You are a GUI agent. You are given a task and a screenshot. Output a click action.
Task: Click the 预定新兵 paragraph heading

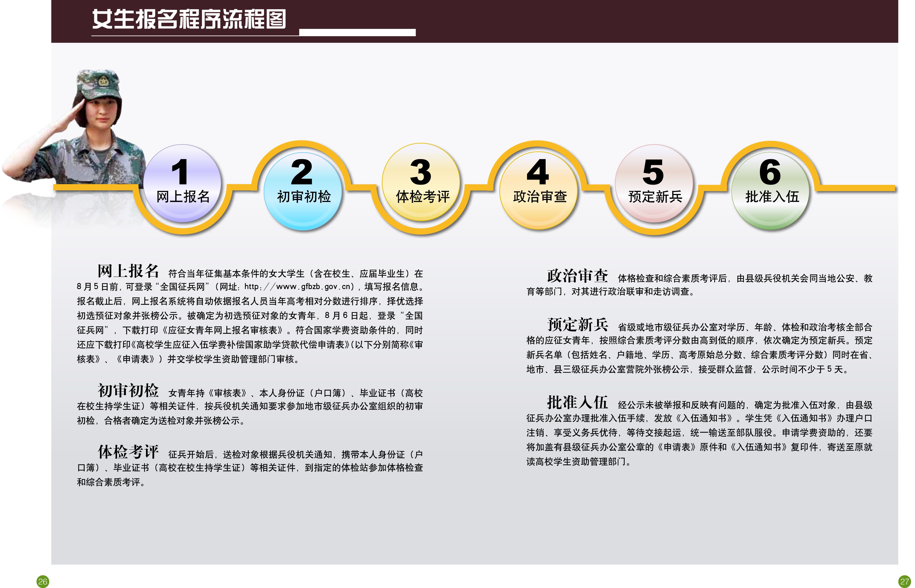(577, 325)
